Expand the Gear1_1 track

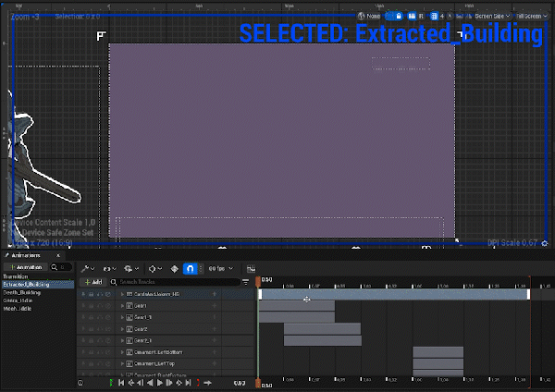[122, 317]
